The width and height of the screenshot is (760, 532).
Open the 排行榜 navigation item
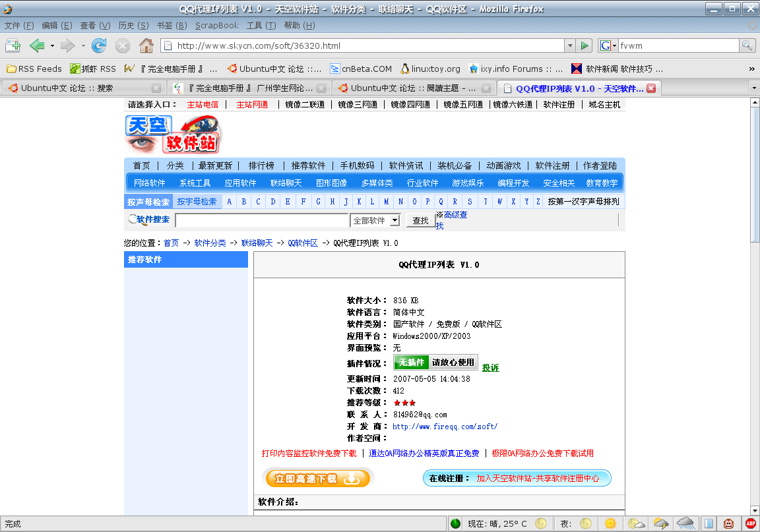click(x=261, y=165)
